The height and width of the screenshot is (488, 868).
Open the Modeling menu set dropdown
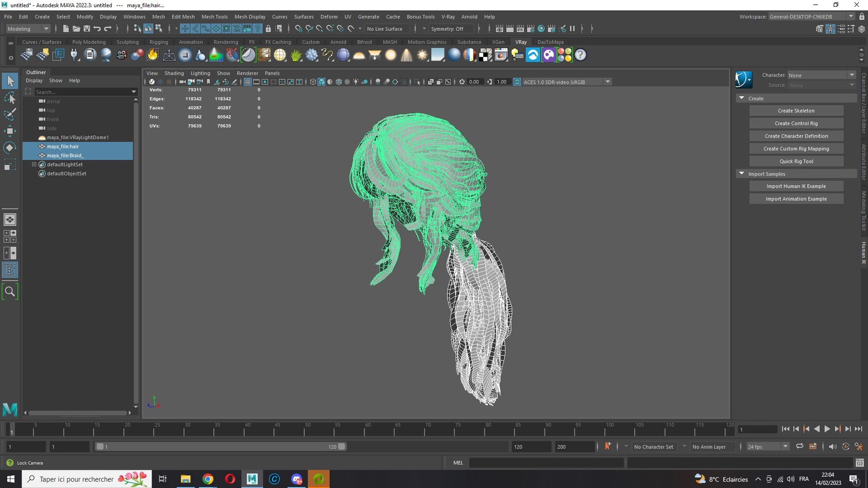(28, 29)
